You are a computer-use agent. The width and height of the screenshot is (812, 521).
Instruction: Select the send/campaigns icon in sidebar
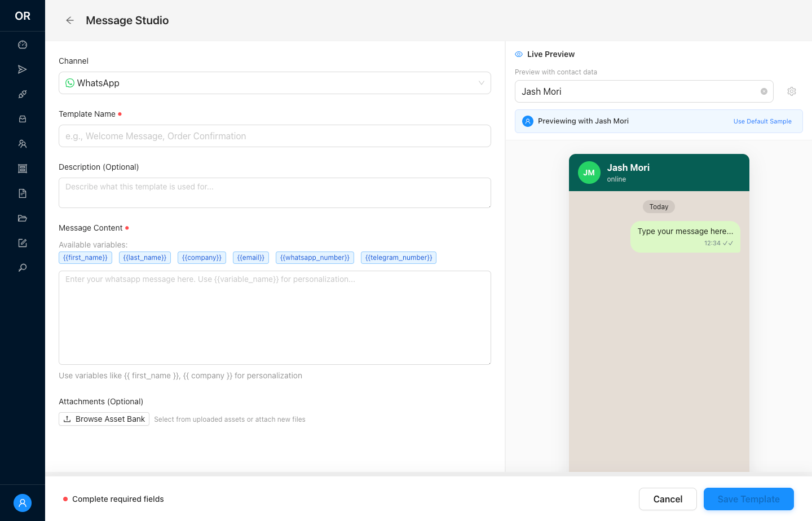[23, 69]
